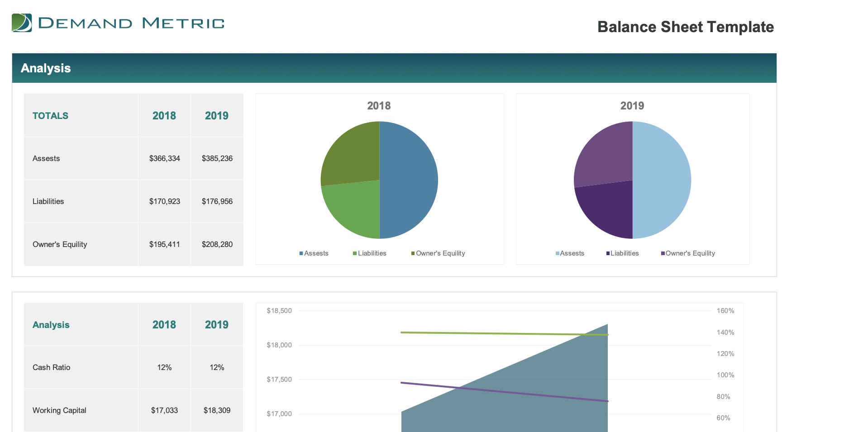Click the 60% secondary axis label

coord(723,418)
